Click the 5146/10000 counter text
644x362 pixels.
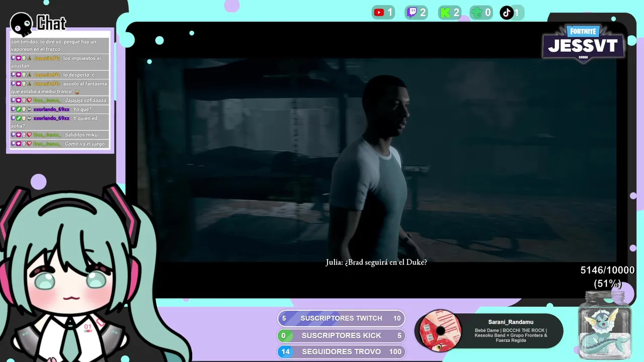click(607, 270)
